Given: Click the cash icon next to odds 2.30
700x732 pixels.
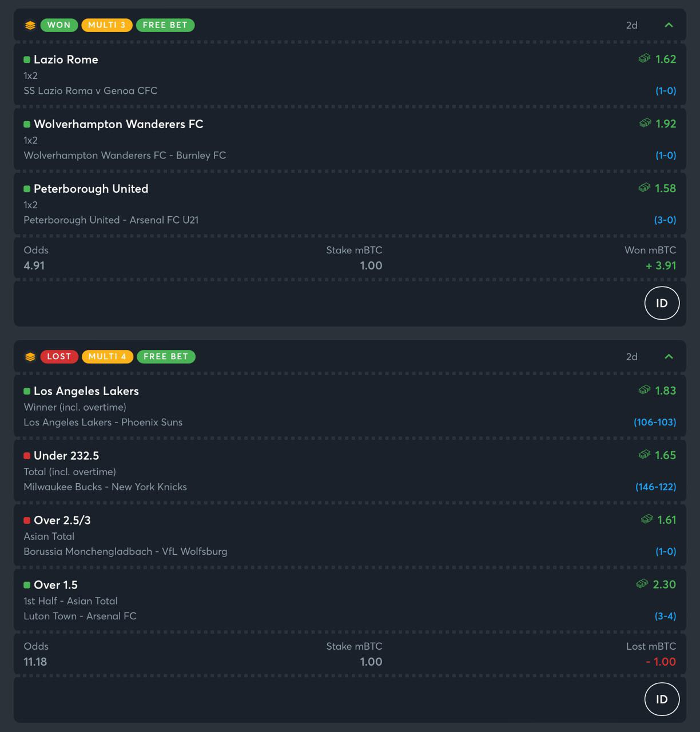Looking at the screenshot, I should (x=642, y=584).
